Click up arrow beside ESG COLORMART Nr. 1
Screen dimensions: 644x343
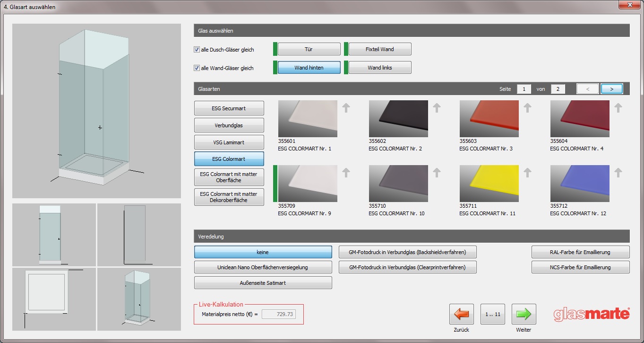click(346, 108)
